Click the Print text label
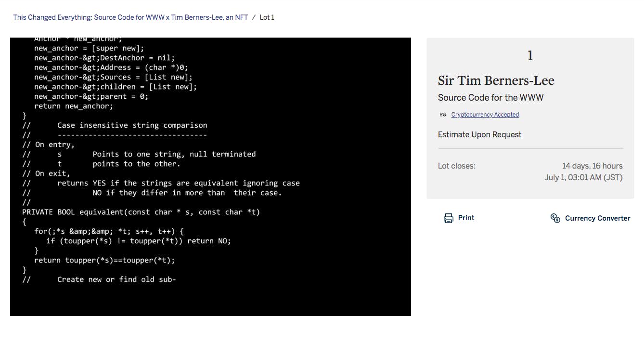 pos(466,218)
